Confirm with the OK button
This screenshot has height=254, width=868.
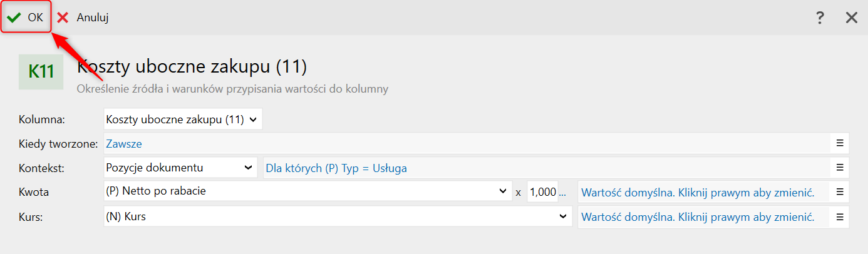26,18
